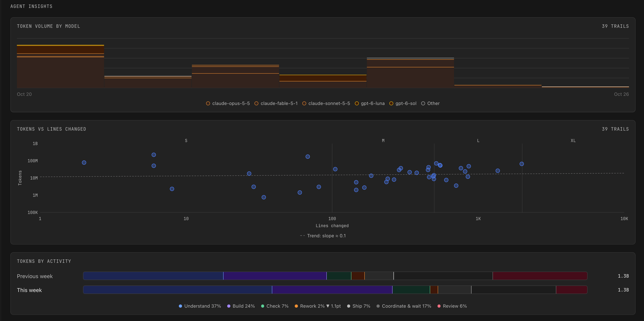Toggle the claude-sonnet-5-5 legend series

pos(326,103)
